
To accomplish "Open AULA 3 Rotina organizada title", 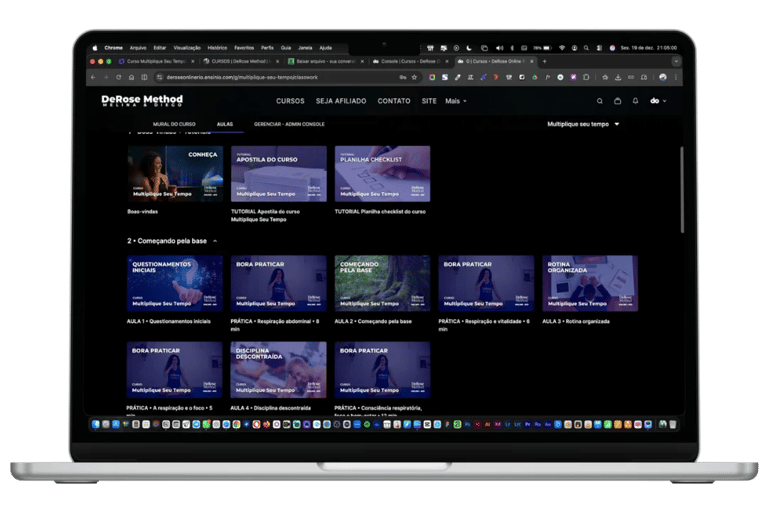I will (576, 321).
